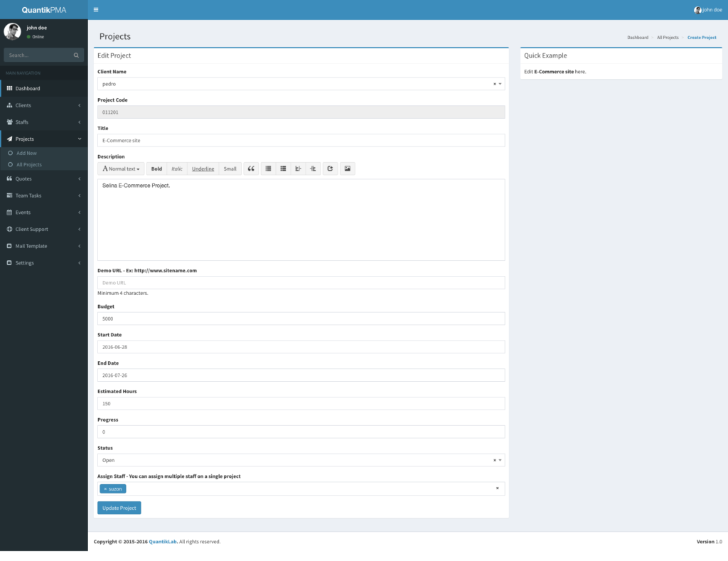The width and height of the screenshot is (728, 561).
Task: Click the Clients sitemap icon
Action: tap(9, 105)
